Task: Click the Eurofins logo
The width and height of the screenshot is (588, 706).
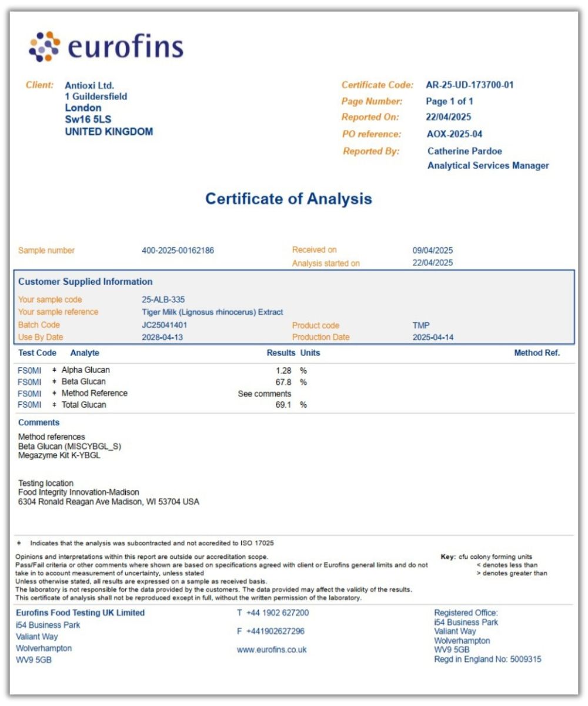Action: pos(106,47)
